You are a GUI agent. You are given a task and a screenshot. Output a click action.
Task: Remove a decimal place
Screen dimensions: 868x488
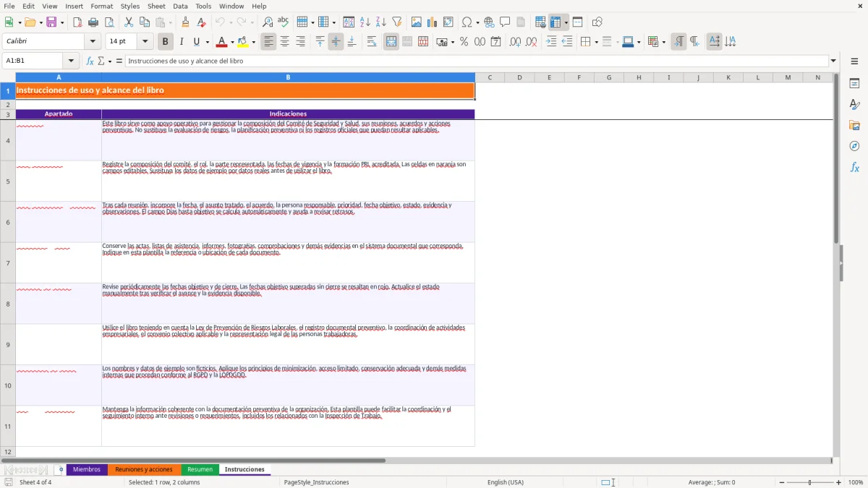click(532, 42)
